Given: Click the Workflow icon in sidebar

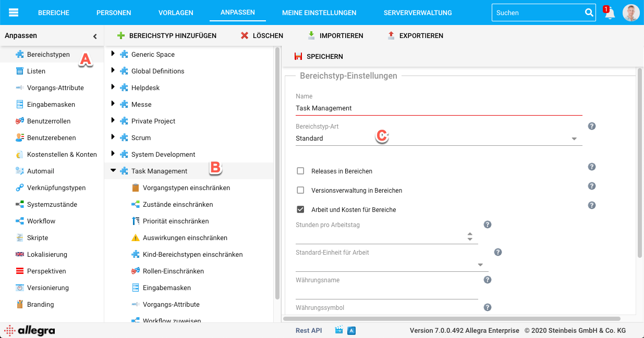Looking at the screenshot, I should coord(19,221).
